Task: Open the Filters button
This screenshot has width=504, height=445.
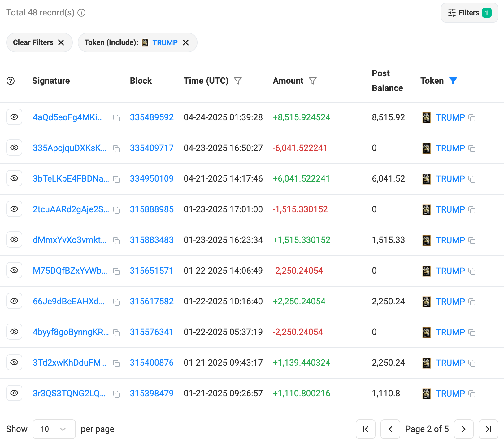Action: pos(469,13)
